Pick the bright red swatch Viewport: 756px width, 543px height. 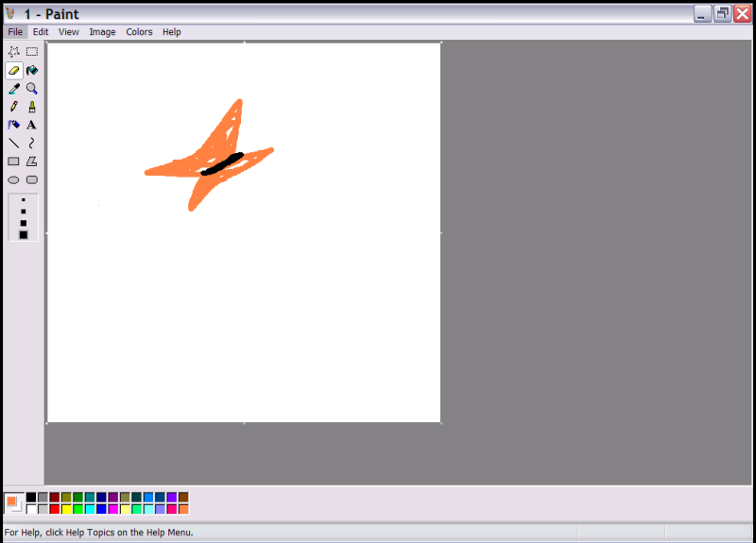point(55,509)
